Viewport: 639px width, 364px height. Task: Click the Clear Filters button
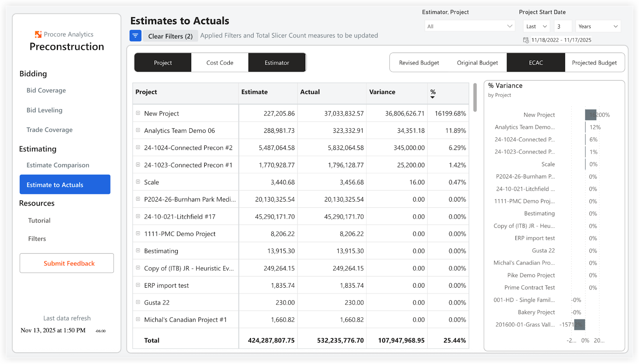click(x=170, y=36)
